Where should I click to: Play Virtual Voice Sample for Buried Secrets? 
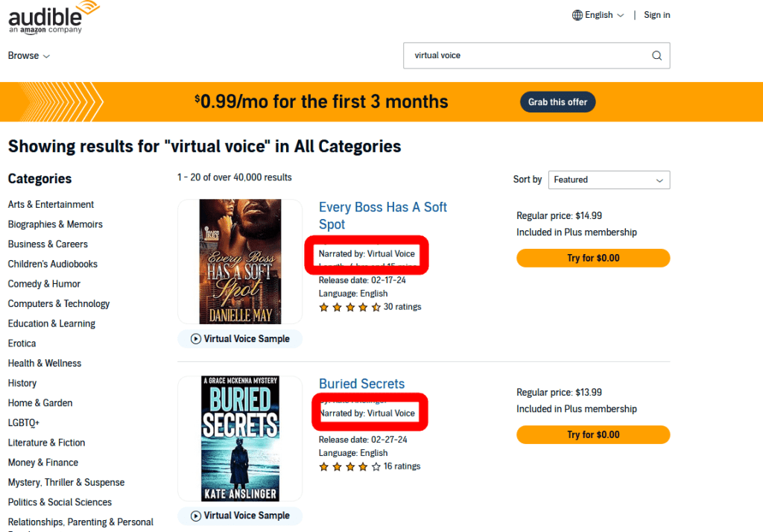240,516
